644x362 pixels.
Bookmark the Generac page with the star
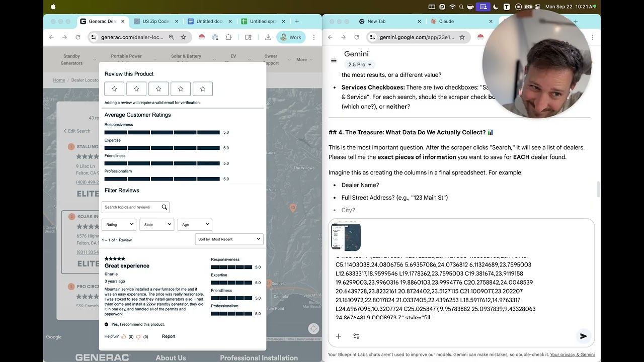[x=184, y=37]
